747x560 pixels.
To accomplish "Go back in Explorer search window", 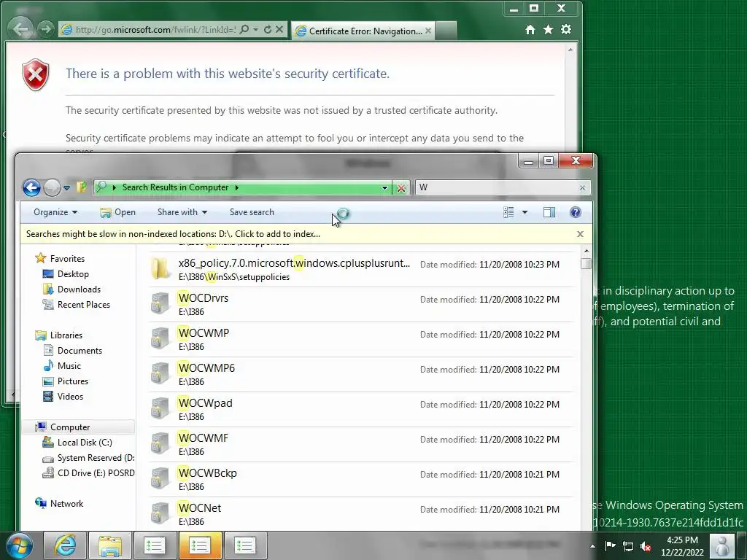I will [31, 187].
